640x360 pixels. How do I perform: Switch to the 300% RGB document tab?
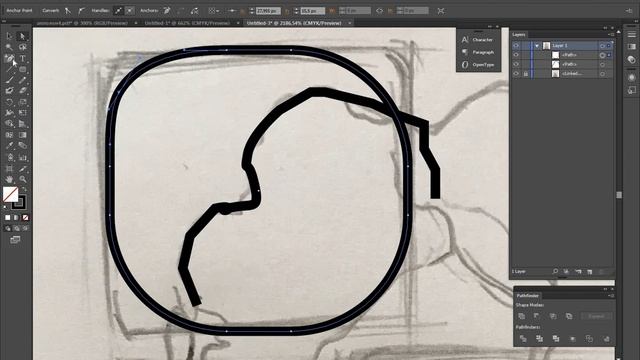pos(83,23)
